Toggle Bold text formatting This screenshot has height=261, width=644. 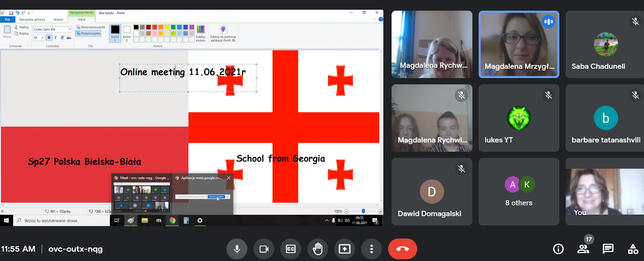coord(49,37)
